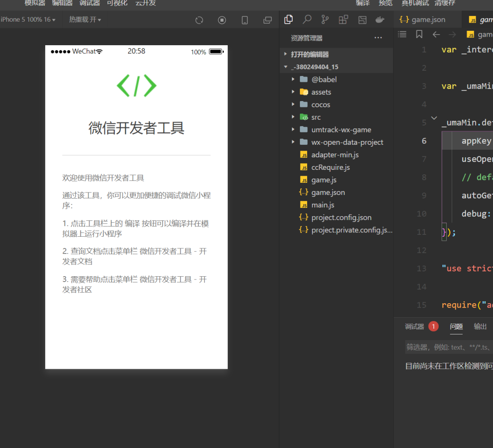Image resolution: width=493 pixels, height=448 pixels.
Task: Navigate back with the left arrow
Action: point(436,34)
